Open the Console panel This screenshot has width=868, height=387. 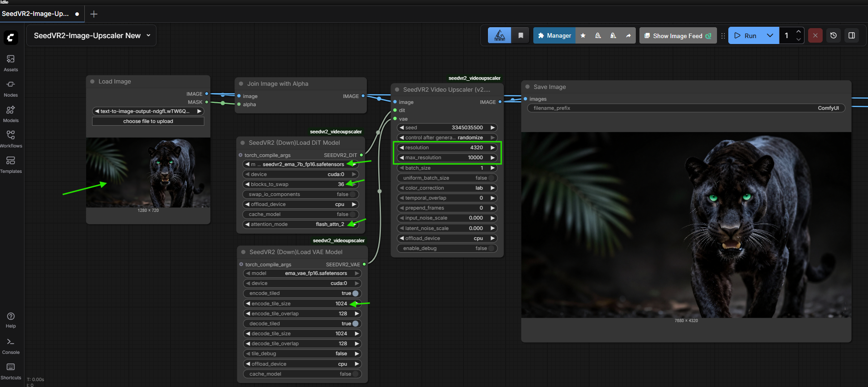click(x=11, y=346)
